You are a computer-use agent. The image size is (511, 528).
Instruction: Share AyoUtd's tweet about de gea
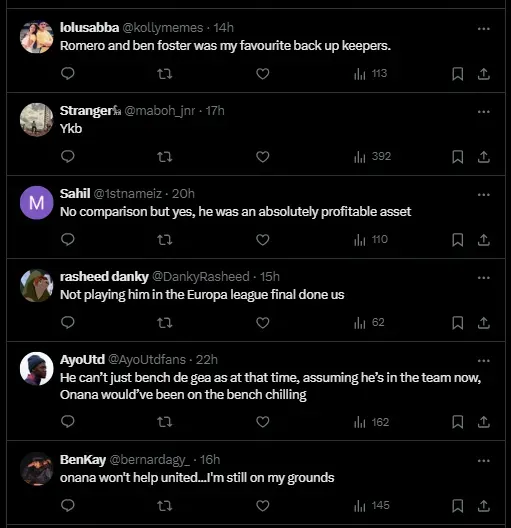[x=483, y=422]
